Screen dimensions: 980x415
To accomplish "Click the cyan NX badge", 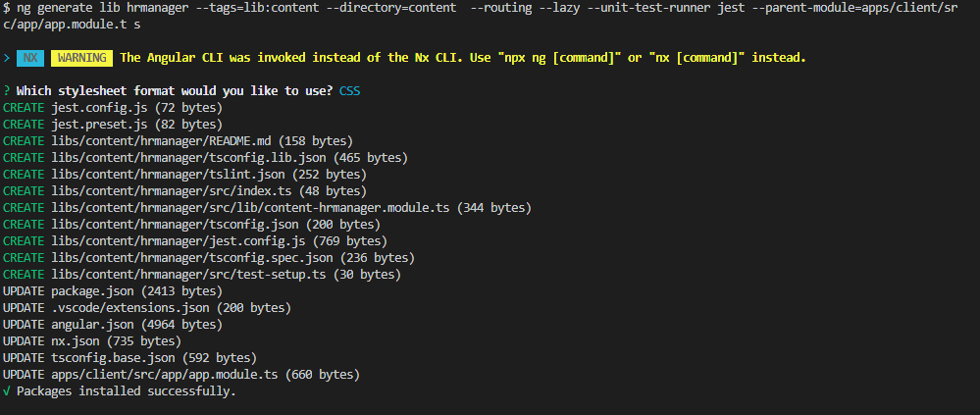I will pos(31,58).
